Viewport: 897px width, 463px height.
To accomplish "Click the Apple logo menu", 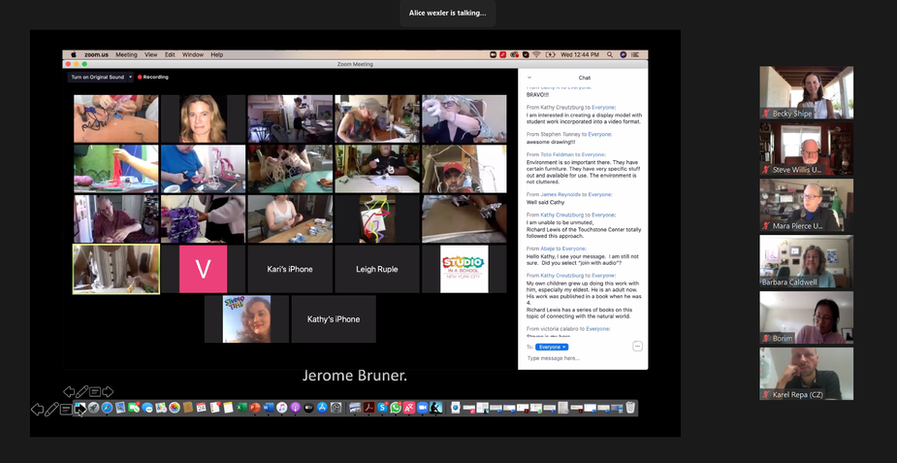I will (x=73, y=54).
